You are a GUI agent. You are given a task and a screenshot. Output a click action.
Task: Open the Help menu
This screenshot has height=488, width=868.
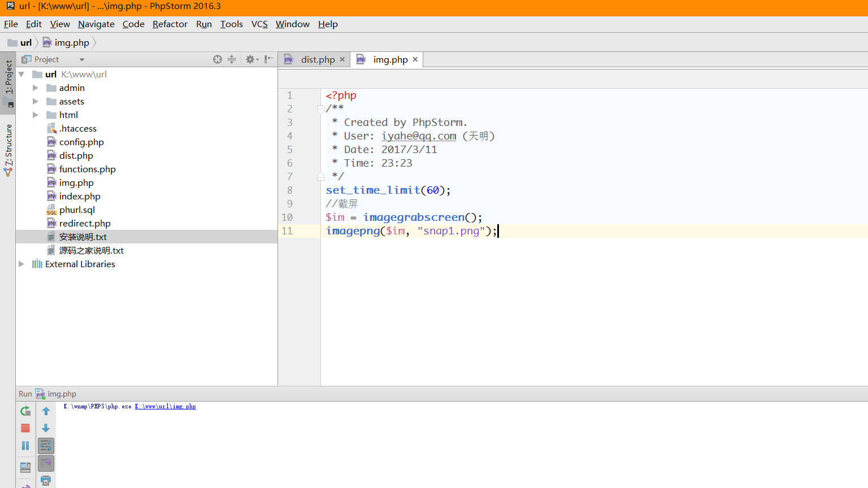[x=328, y=24]
